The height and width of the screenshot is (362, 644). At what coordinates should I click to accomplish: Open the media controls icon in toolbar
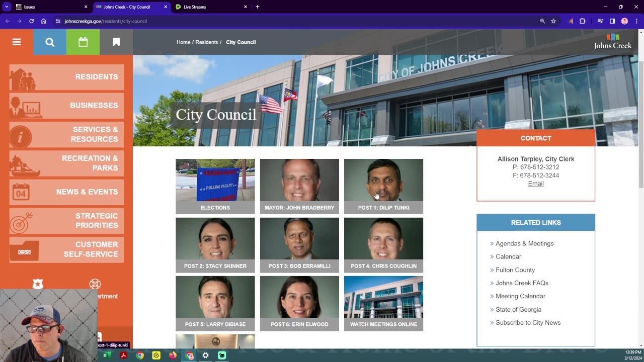(x=600, y=21)
